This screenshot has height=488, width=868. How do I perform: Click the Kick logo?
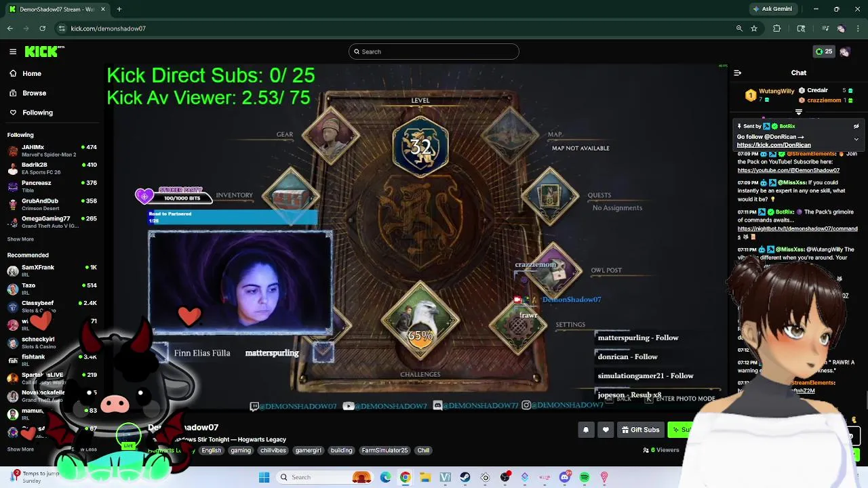click(44, 52)
